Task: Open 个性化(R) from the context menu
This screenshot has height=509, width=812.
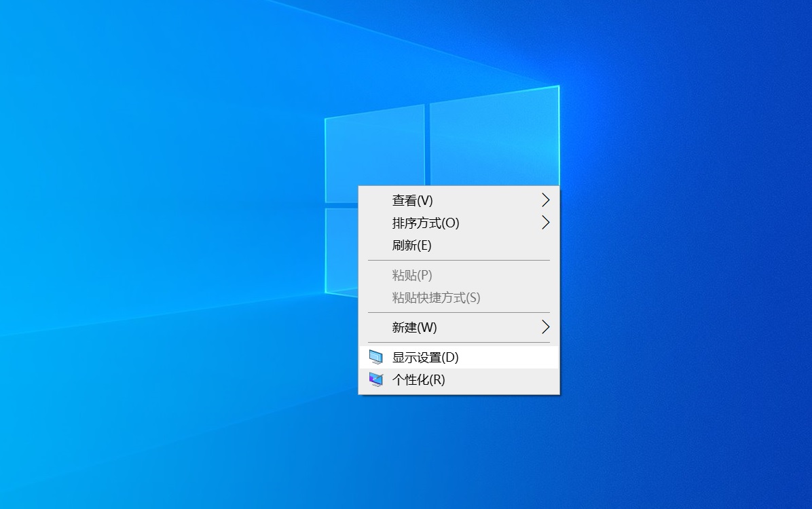Action: (459, 380)
